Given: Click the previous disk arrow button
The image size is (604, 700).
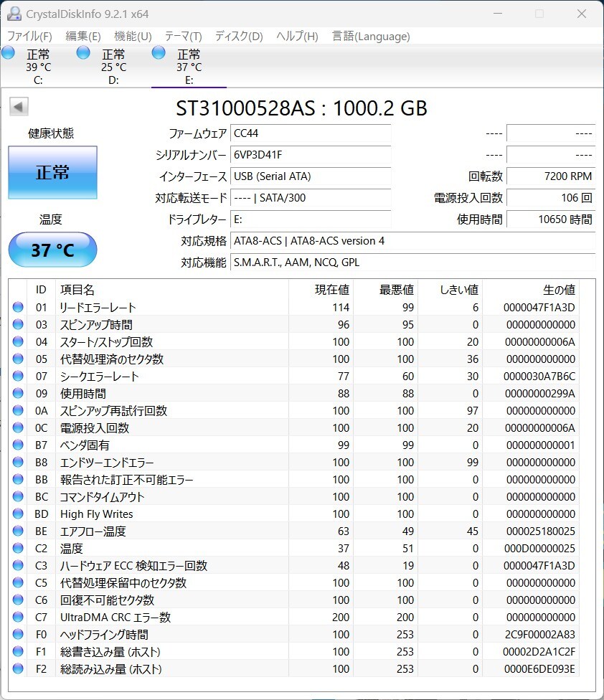Looking at the screenshot, I should click(x=19, y=106).
